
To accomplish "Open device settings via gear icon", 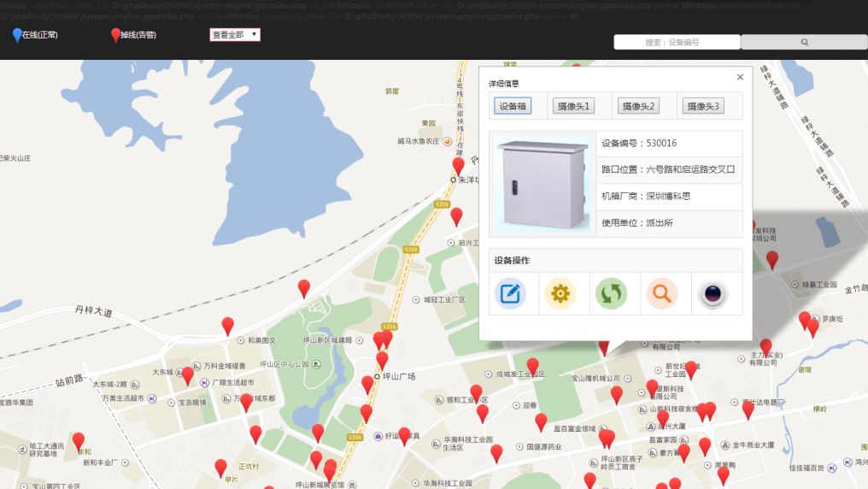I will click(x=560, y=294).
